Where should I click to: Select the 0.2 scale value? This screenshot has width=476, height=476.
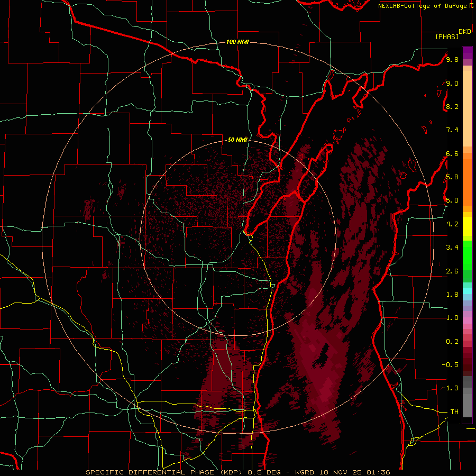452,342
